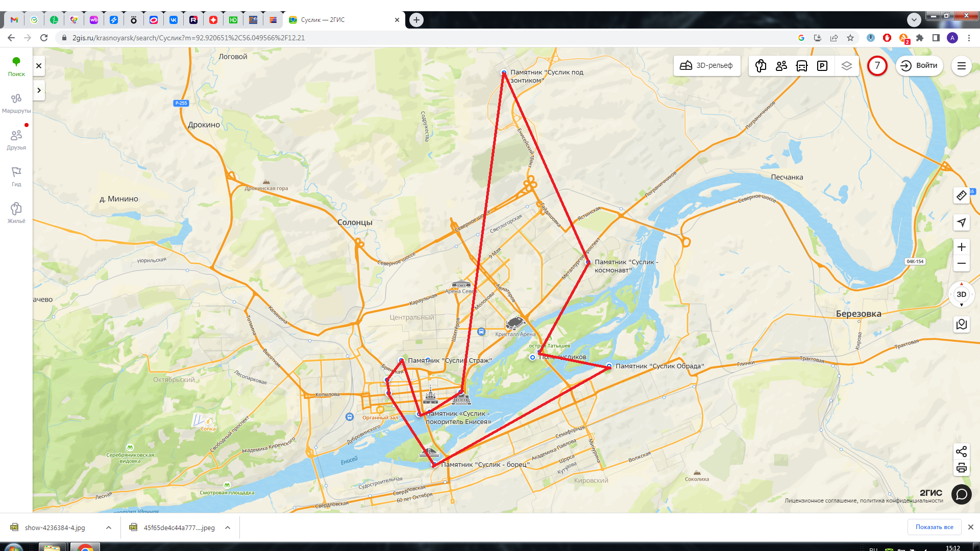
Task: Toggle the public transport layer
Action: pyautogui.click(x=802, y=66)
